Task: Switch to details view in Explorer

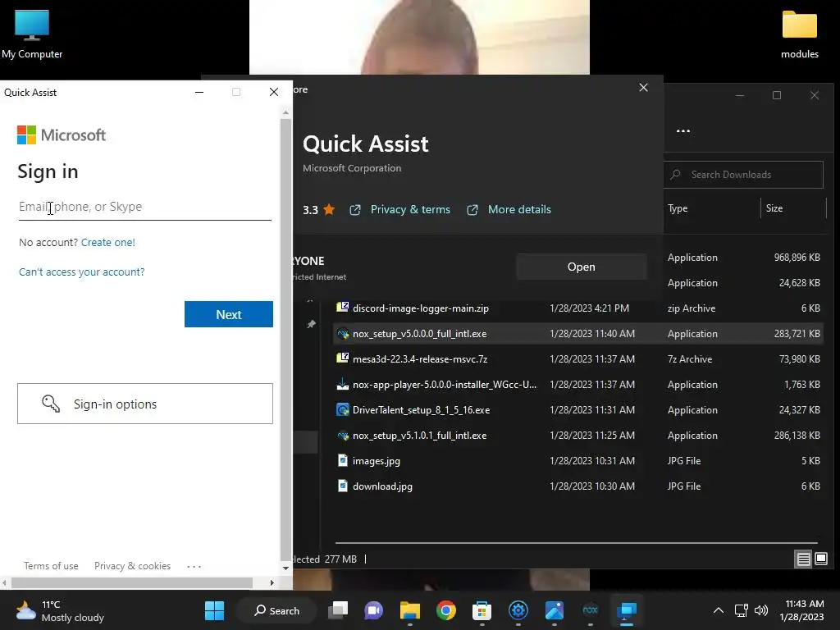Action: click(803, 559)
